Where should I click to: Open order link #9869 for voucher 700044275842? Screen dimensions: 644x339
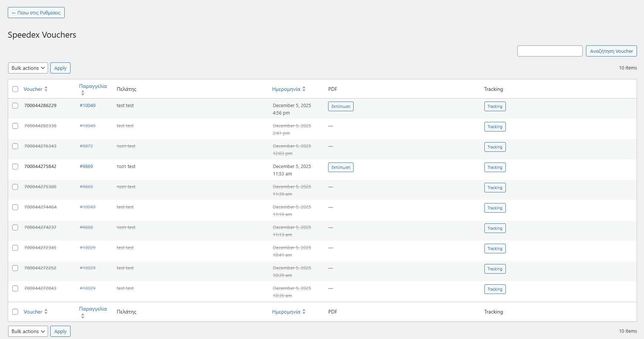(86, 167)
